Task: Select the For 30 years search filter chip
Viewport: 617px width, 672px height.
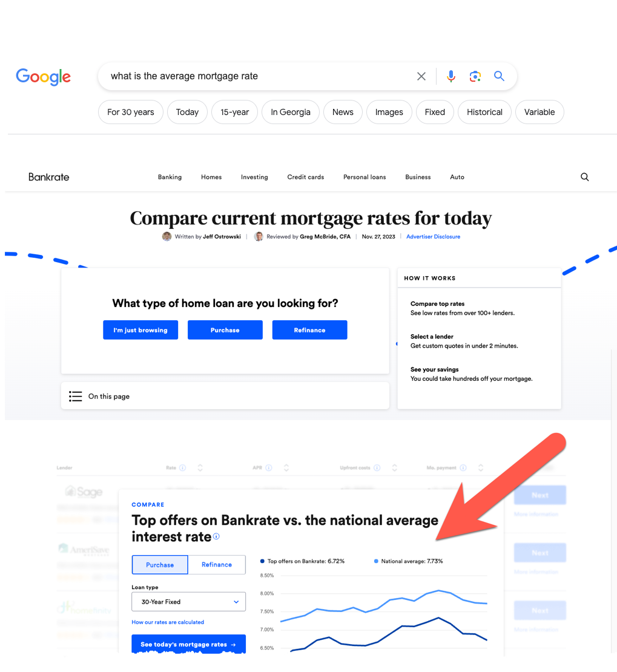Action: [x=130, y=111]
